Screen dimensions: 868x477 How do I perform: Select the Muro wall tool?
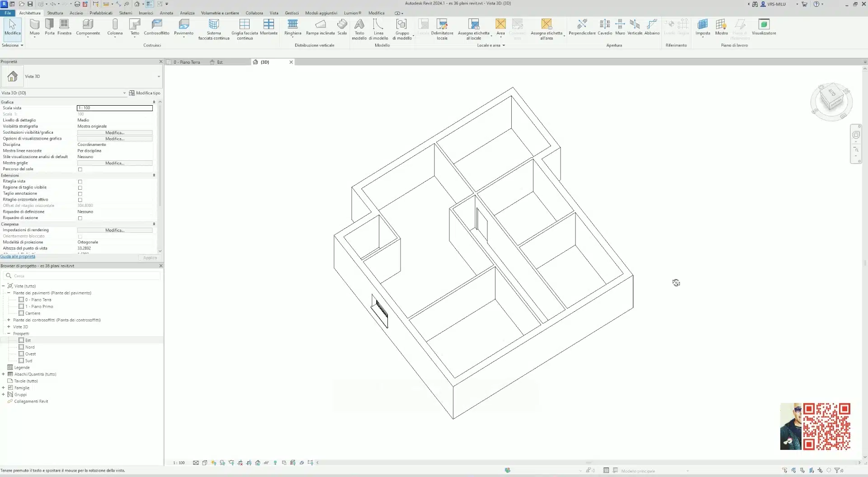(34, 27)
